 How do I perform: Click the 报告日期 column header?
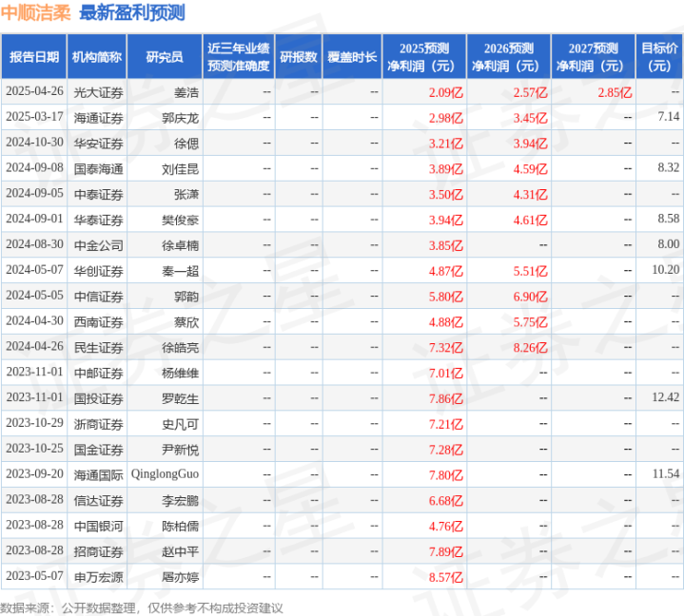pos(34,57)
